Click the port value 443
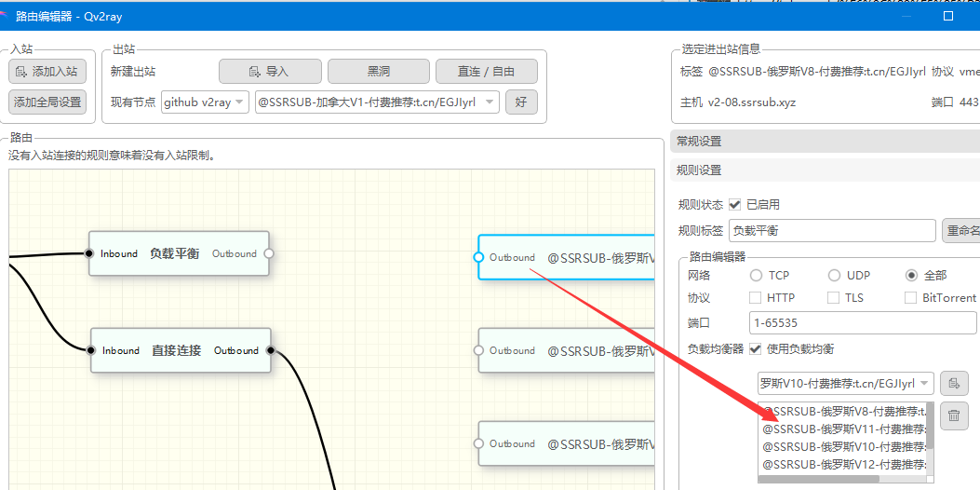980x490 pixels. tap(969, 102)
